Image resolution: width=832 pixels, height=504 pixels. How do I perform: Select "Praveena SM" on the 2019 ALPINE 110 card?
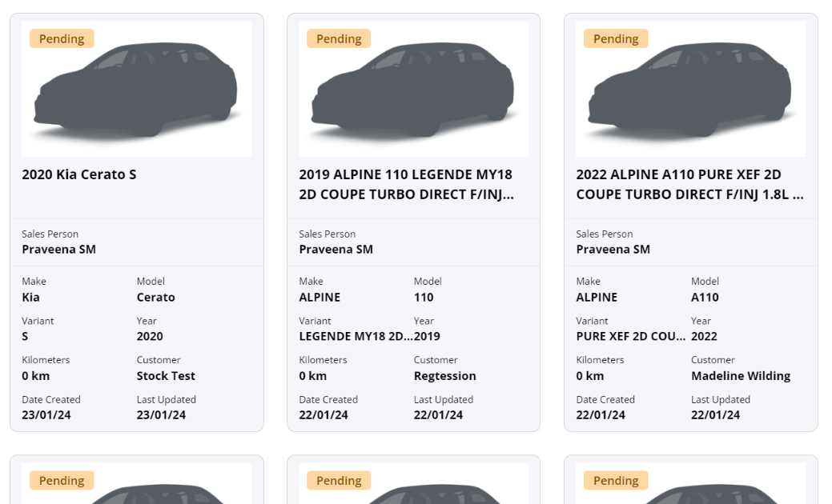tap(336, 250)
